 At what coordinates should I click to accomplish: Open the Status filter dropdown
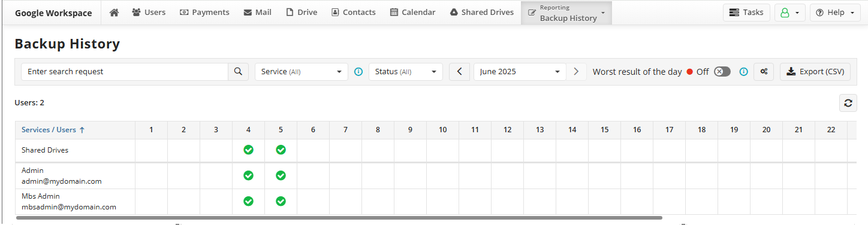click(x=406, y=71)
